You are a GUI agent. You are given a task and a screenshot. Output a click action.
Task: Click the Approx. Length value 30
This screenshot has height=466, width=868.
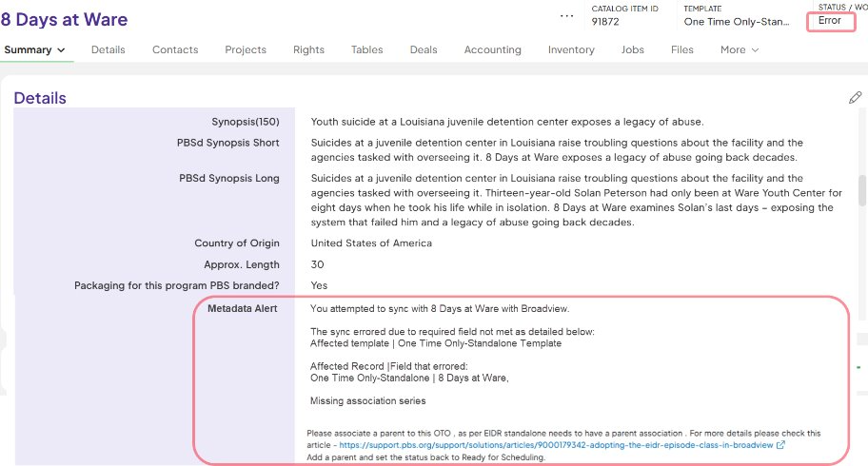pos(317,264)
